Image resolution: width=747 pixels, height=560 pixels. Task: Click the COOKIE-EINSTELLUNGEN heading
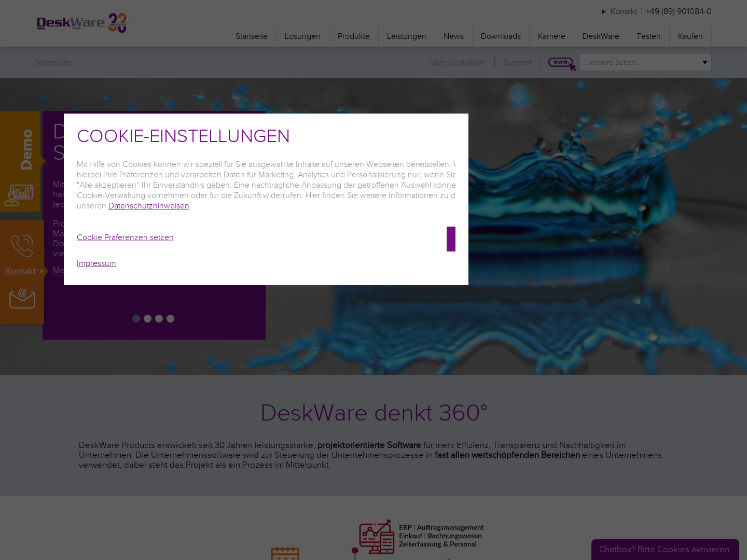pos(183,136)
